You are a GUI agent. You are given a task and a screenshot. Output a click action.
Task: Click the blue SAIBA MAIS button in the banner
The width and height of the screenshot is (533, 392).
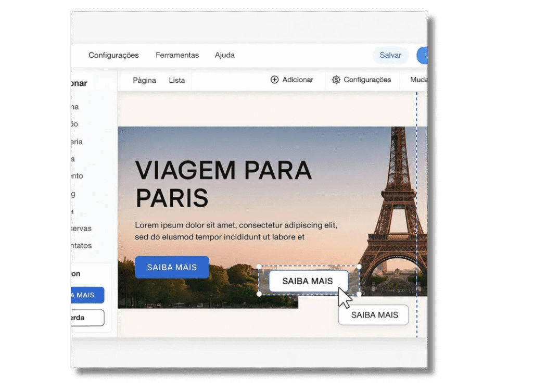click(172, 267)
